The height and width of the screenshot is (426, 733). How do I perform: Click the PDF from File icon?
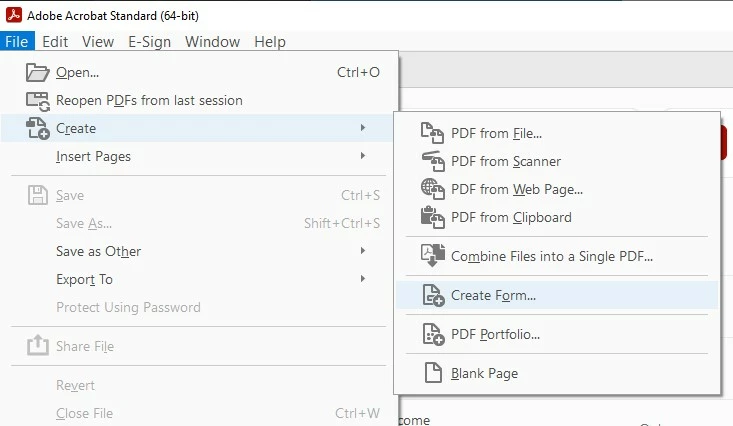432,133
